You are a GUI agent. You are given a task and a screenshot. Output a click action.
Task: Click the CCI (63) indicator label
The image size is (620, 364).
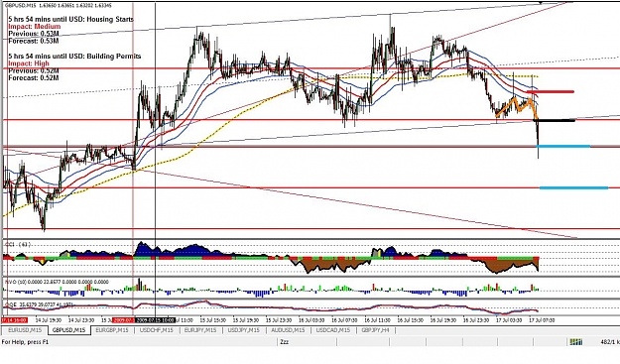pyautogui.click(x=18, y=244)
